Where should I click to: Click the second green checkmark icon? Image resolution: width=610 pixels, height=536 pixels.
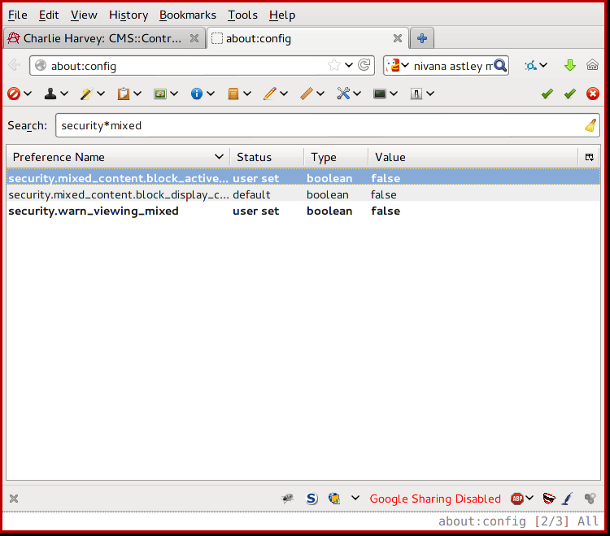[x=570, y=94]
